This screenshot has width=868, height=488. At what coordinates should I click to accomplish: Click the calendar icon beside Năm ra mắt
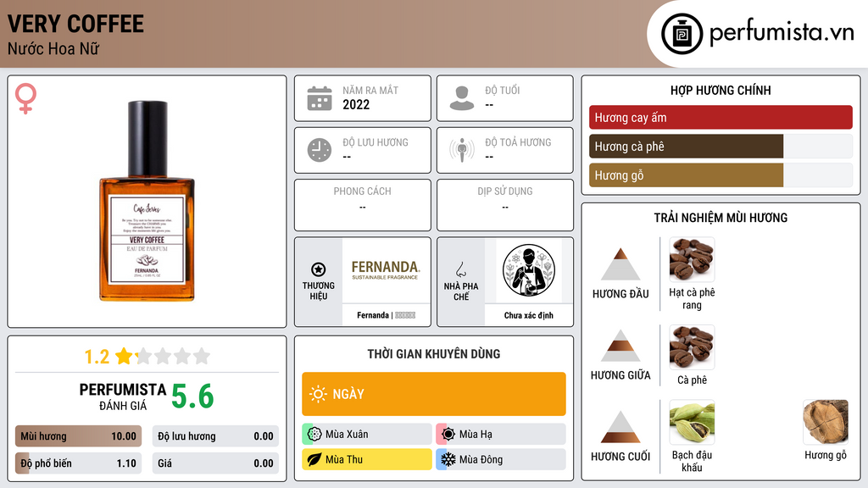click(x=320, y=98)
